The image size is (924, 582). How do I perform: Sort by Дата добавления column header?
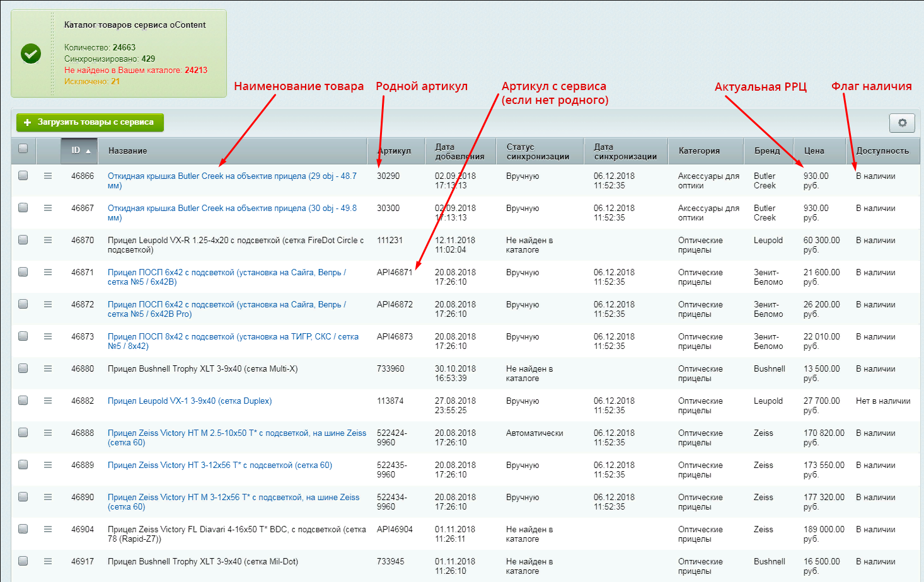[x=461, y=151]
